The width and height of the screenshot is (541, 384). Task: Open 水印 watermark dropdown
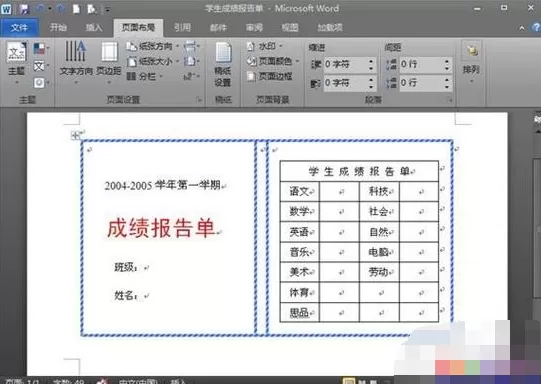265,46
